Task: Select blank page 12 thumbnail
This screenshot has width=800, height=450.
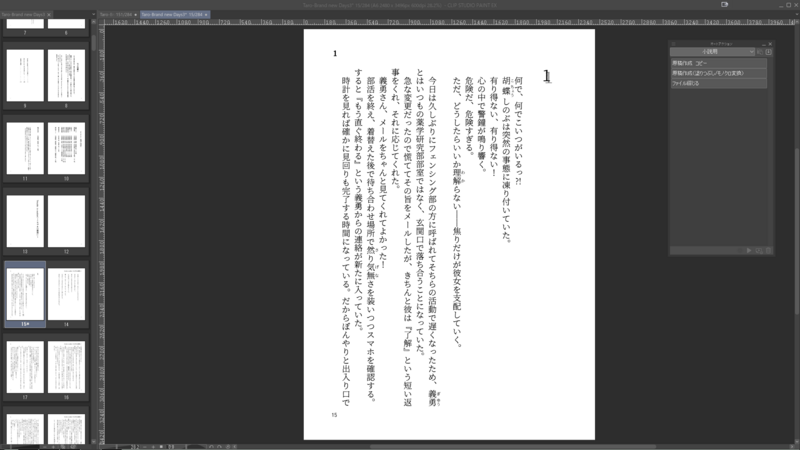Action: pos(66,221)
